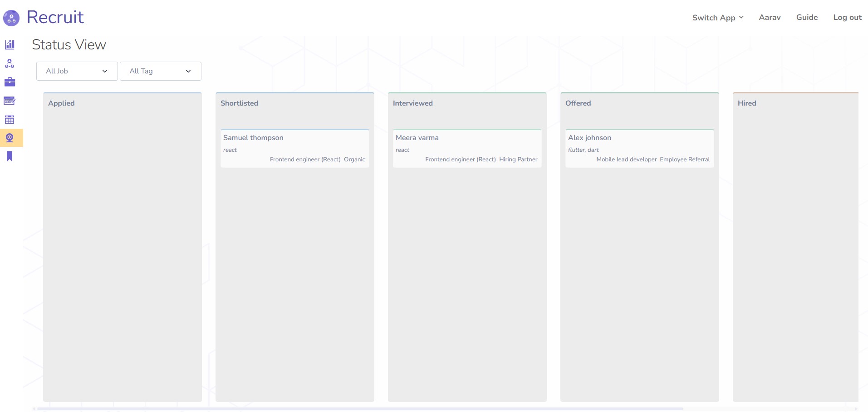The height and width of the screenshot is (412, 868).
Task: Open the bar chart dashboard icon
Action: pos(10,44)
